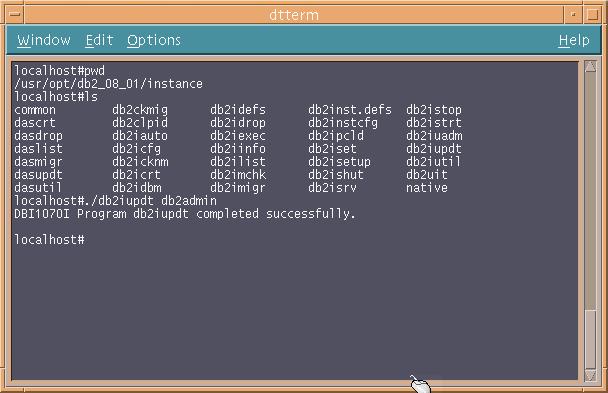Click the DBI1070I success message line
The image size is (608, 393).
[185, 214]
